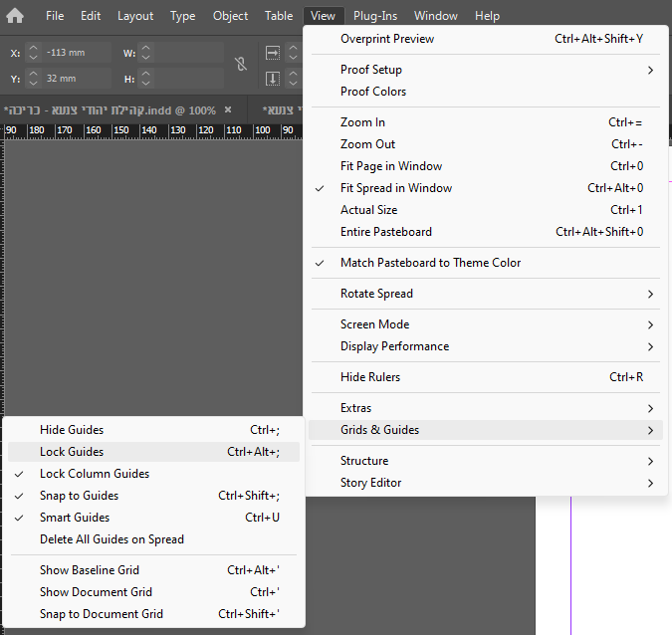Choose Hide Rulers in View menu
This screenshot has height=635, width=672.
click(369, 377)
